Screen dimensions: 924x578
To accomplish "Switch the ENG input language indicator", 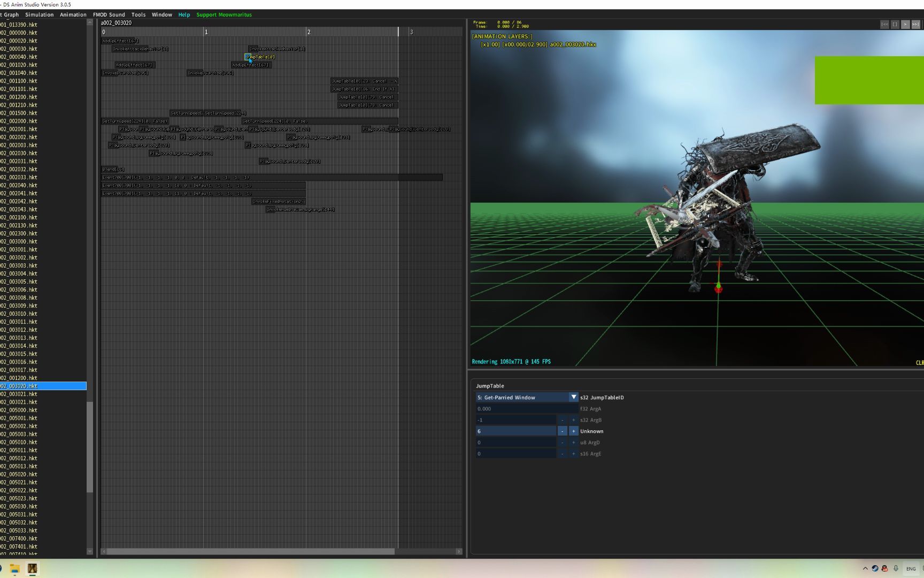I will [x=911, y=568].
